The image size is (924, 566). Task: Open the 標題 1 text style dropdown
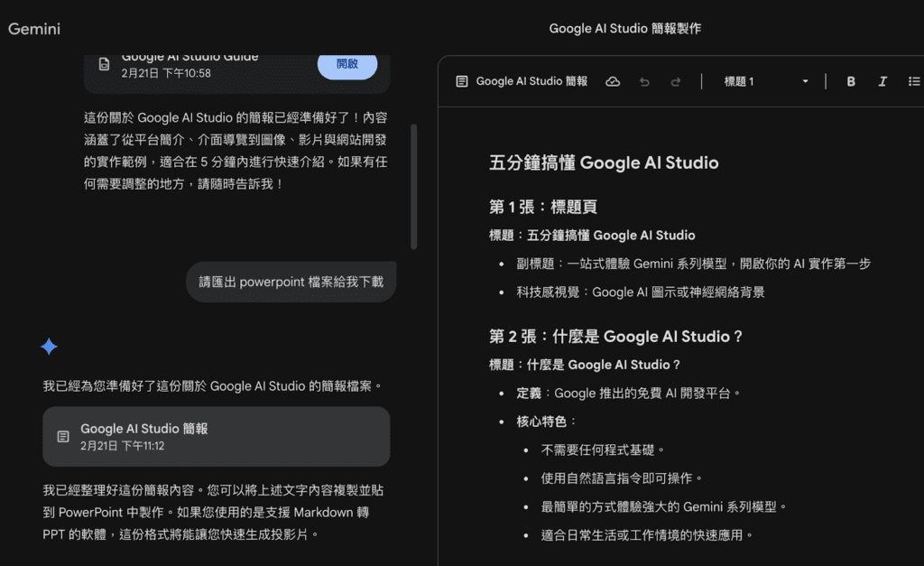[x=740, y=81]
